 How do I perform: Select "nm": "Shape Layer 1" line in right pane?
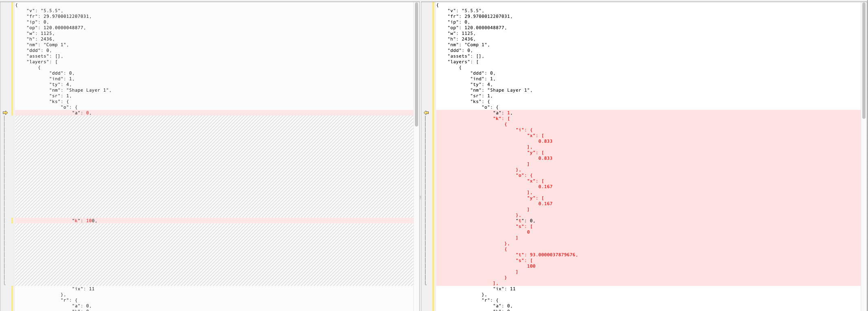501,90
